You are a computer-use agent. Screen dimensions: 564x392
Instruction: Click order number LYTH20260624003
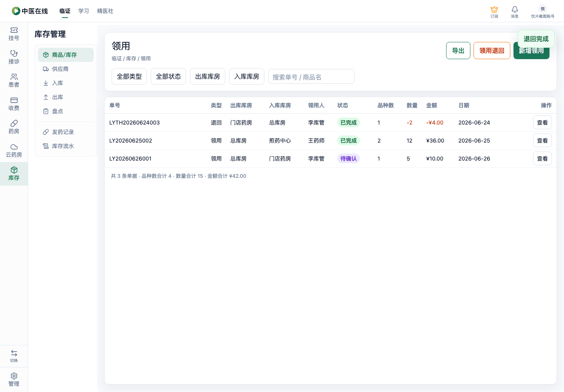pyautogui.click(x=134, y=123)
